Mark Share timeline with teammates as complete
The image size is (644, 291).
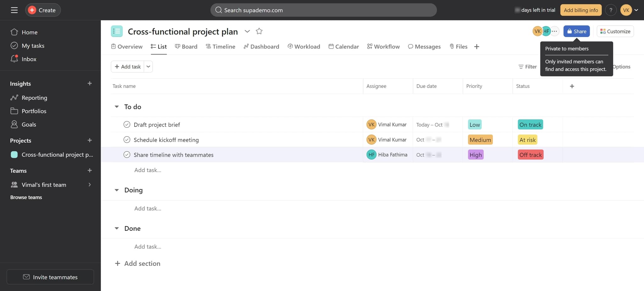coord(127,155)
